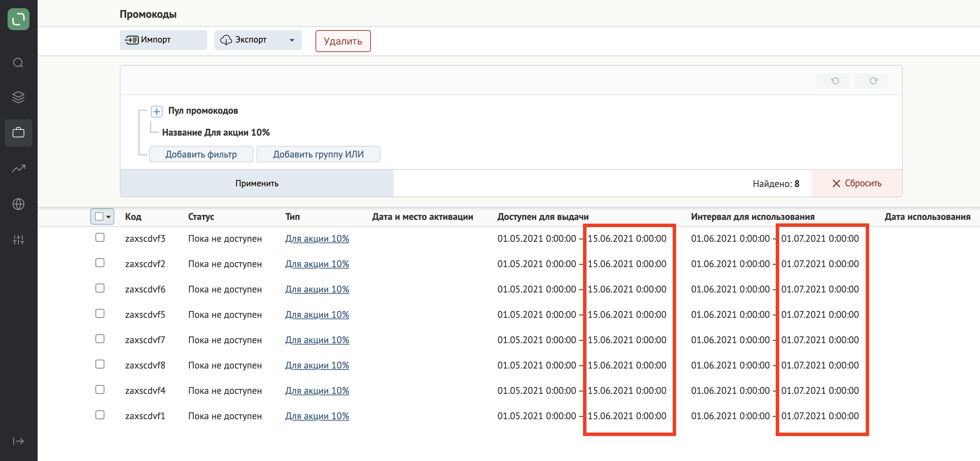Click the redo filter button

[871, 81]
